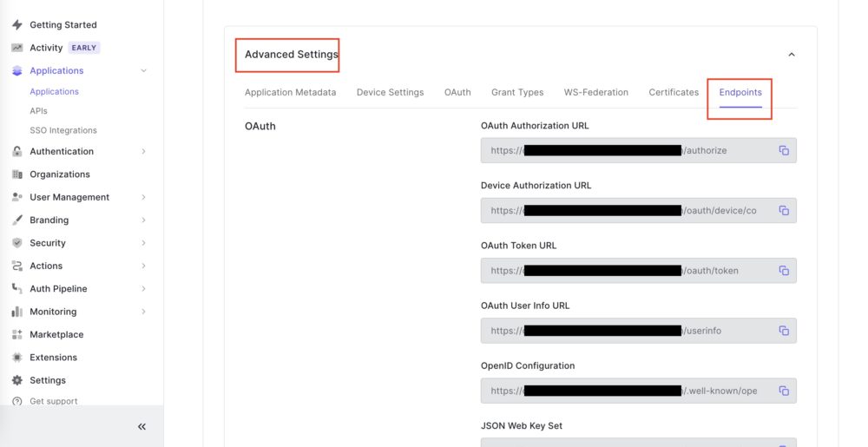Click the Security shield icon
This screenshot has height=447, width=868.
click(x=17, y=243)
